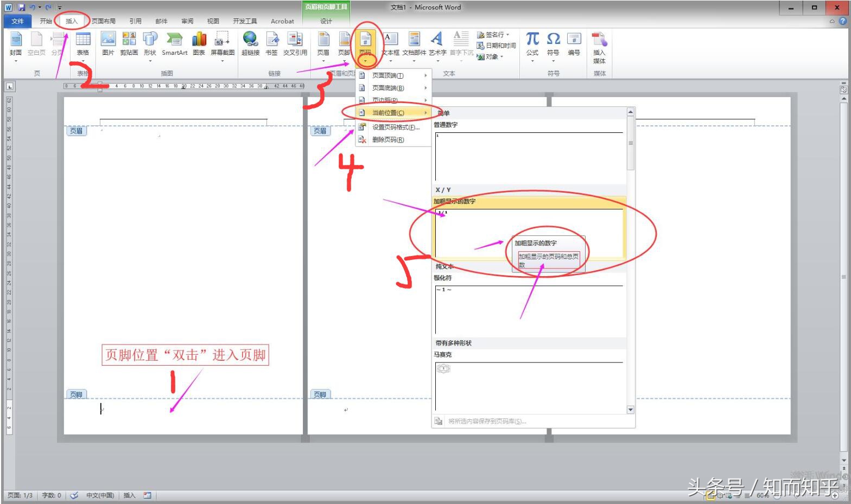This screenshot has height=504, width=851.
Task: Click the Undo icon in quick access toolbar
Action: pos(33,8)
